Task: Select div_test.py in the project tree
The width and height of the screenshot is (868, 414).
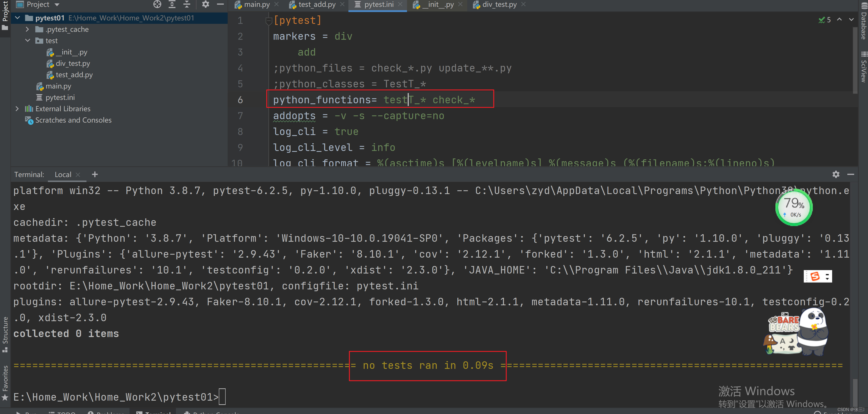Action: coord(73,64)
